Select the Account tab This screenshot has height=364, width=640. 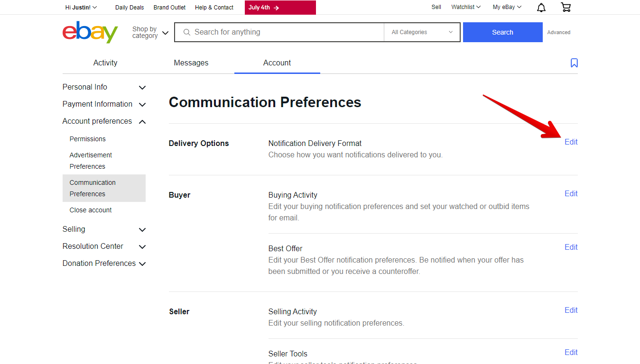(277, 63)
